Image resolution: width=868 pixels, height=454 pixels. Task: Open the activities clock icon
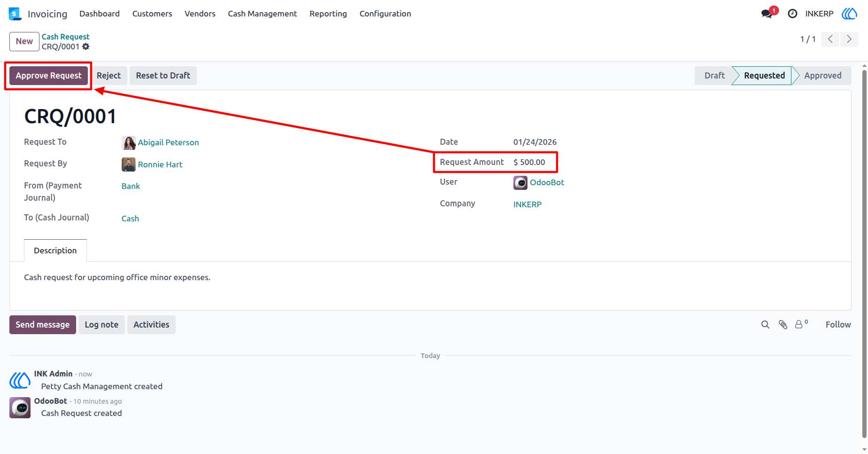[x=792, y=14]
